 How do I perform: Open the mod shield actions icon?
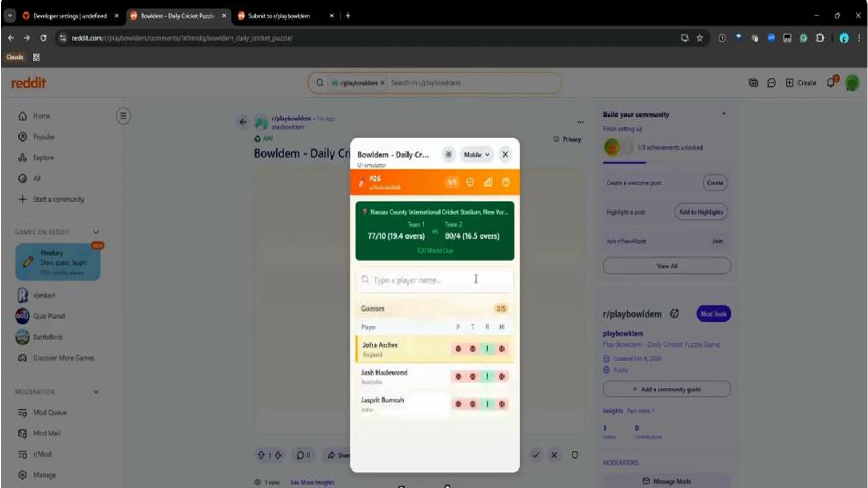pos(575,455)
